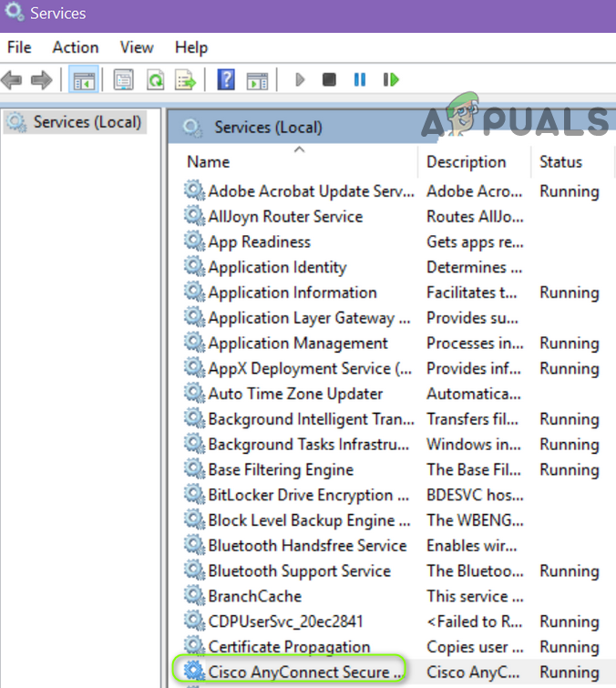This screenshot has width=616, height=688.
Task: Open Properties from the toolbar icon
Action: click(x=124, y=80)
